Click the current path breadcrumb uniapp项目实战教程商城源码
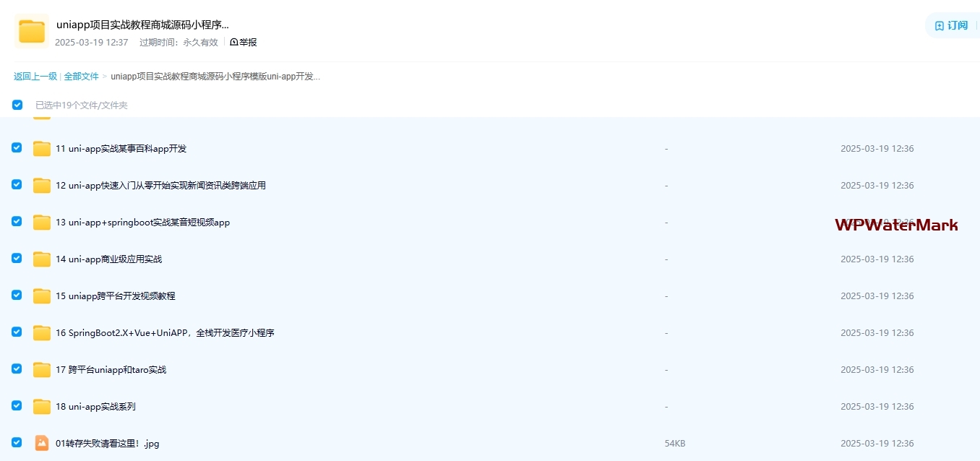This screenshot has width=980, height=461. click(x=215, y=77)
